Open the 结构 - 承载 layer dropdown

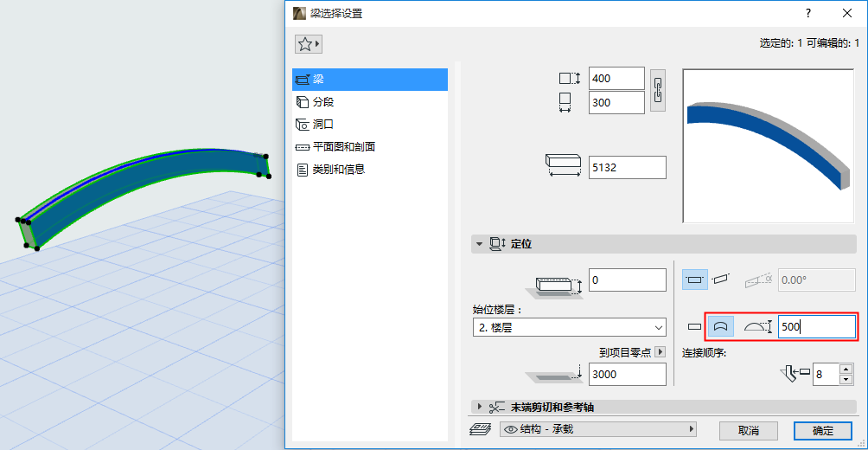click(598, 429)
